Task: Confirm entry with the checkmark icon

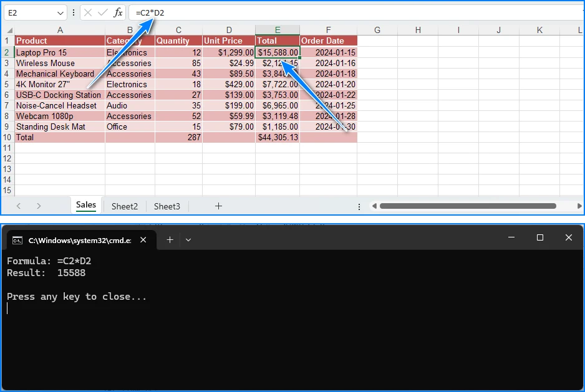Action: point(103,13)
